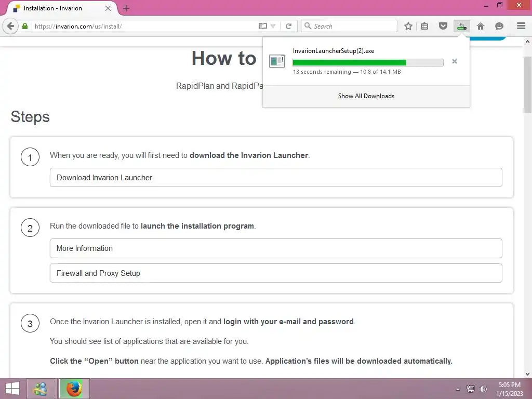Expand the address bar history dropdown
The image size is (532, 399).
click(x=273, y=26)
